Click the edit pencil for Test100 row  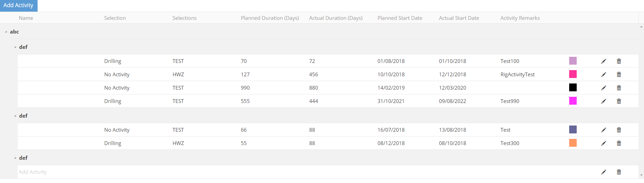click(x=604, y=61)
